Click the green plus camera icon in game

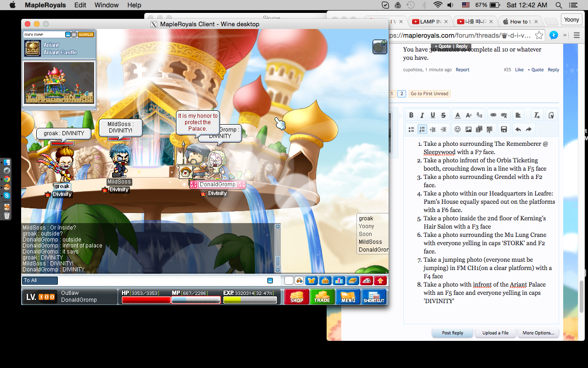click(x=379, y=46)
